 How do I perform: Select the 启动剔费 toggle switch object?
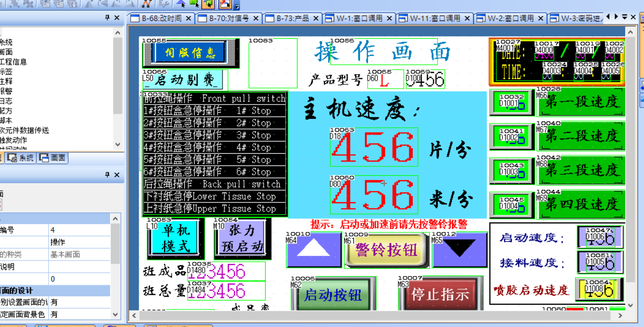click(x=185, y=80)
